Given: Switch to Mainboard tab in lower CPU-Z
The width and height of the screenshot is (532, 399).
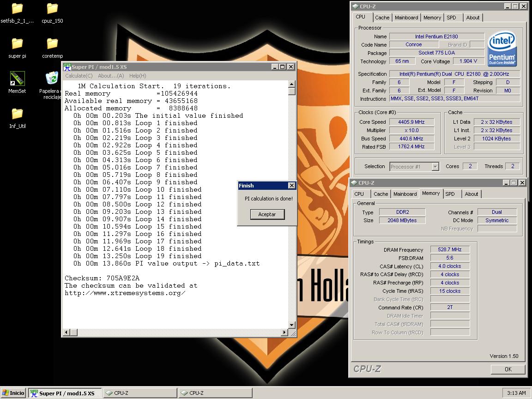Looking at the screenshot, I should click(x=405, y=194).
